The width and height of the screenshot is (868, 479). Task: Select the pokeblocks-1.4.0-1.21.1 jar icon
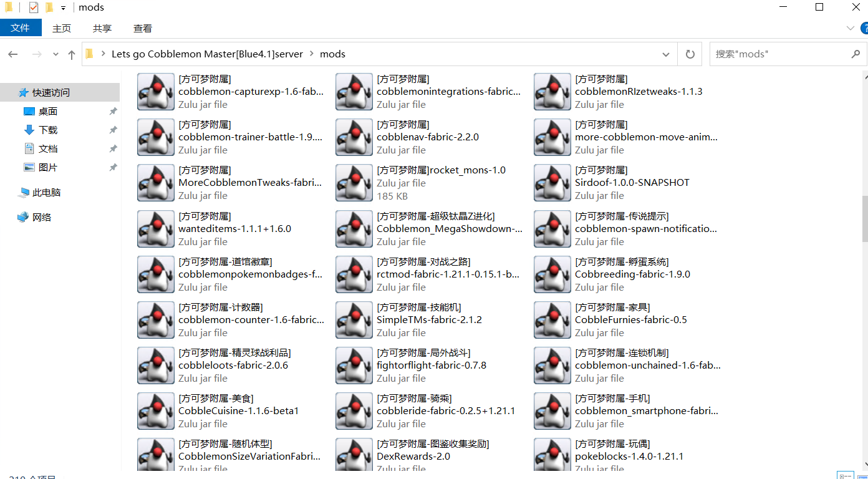pyautogui.click(x=552, y=453)
